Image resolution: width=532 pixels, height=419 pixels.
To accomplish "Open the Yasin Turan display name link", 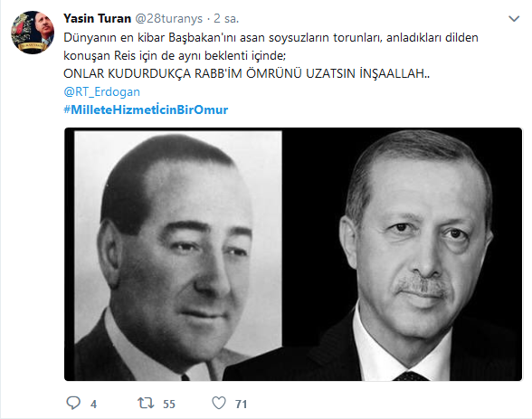I will (x=98, y=19).
